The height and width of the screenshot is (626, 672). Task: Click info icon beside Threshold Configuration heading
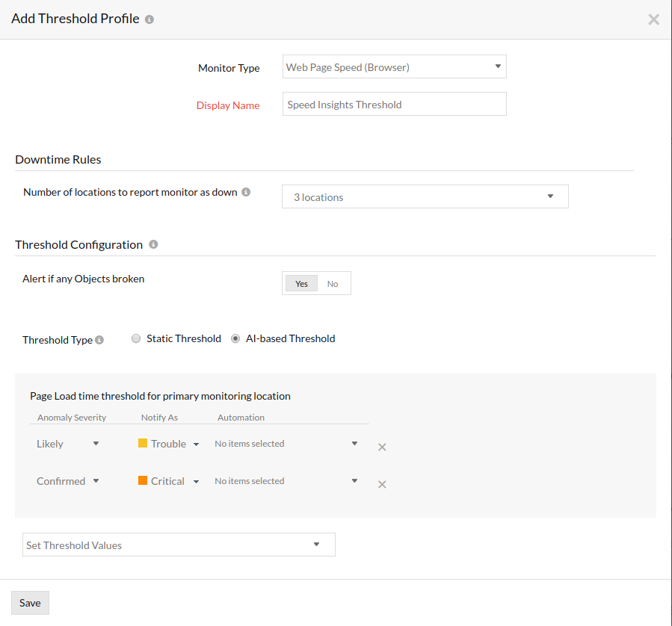pos(153,244)
